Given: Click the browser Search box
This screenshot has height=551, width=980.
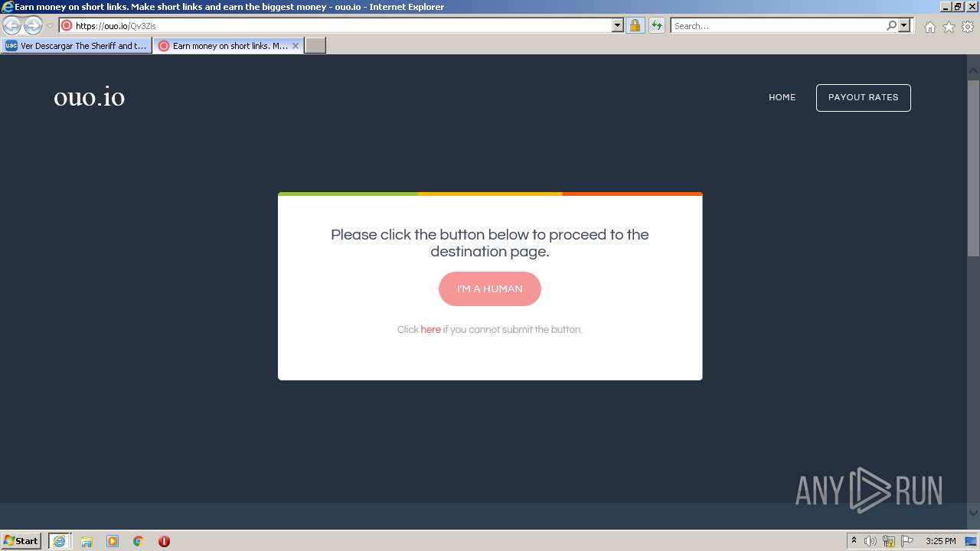Looking at the screenshot, I should (x=778, y=25).
